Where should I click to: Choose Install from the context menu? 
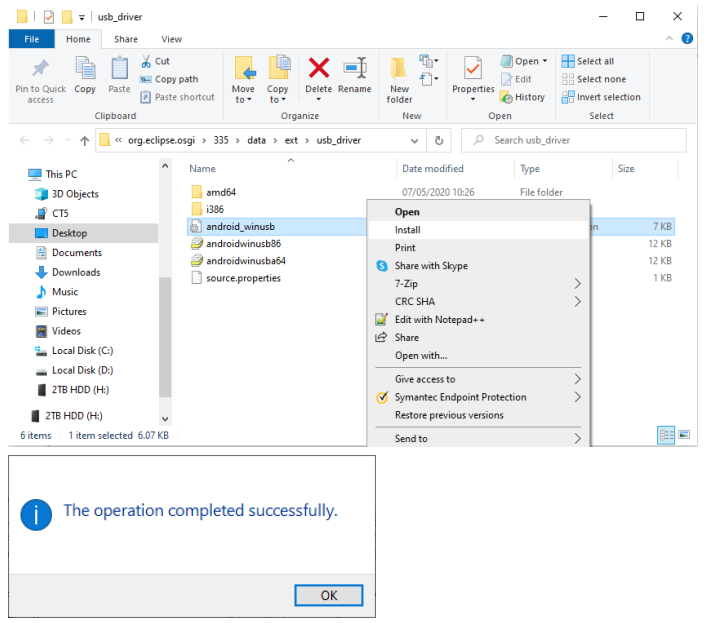point(408,230)
